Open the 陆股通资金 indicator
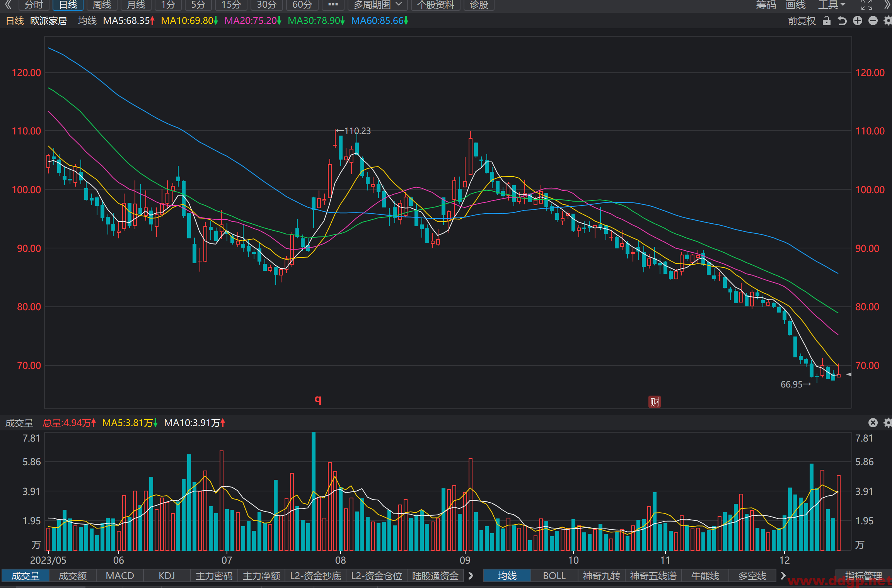The height and width of the screenshot is (588, 892). [435, 576]
